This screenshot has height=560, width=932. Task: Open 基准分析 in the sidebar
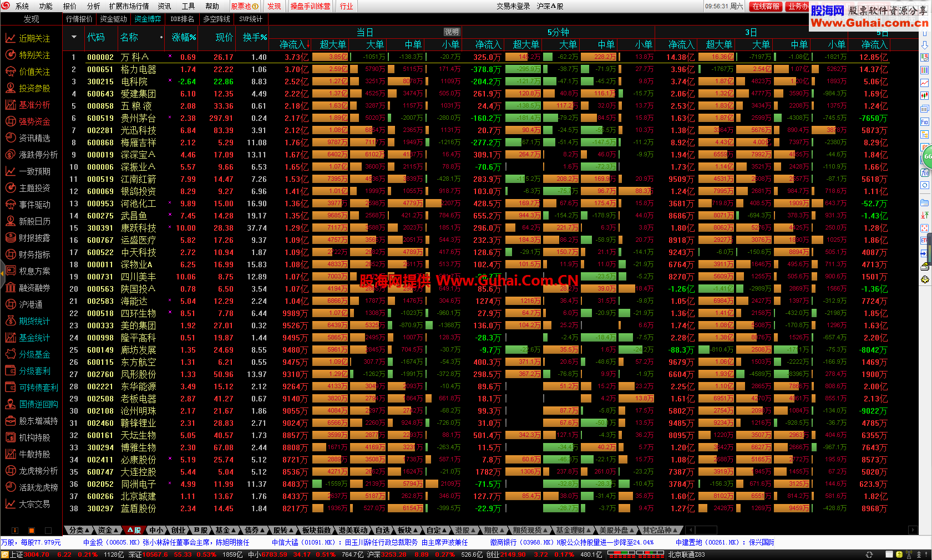pos(28,105)
